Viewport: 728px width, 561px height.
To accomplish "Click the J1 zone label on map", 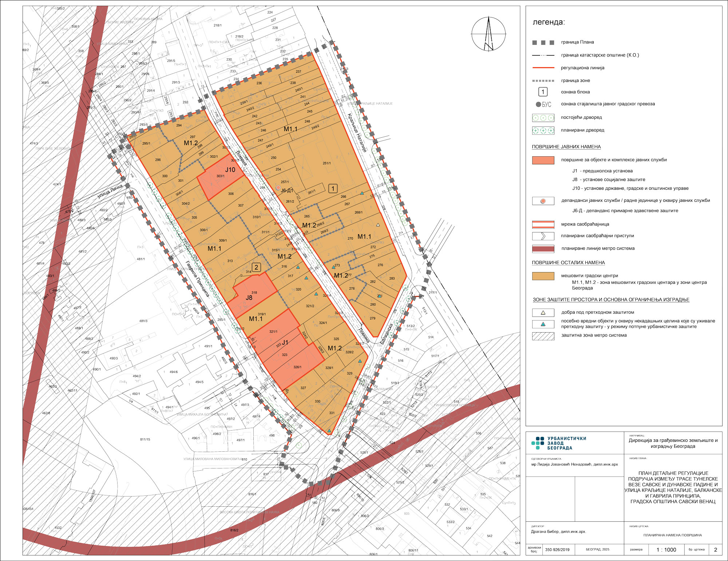I will 285,342.
